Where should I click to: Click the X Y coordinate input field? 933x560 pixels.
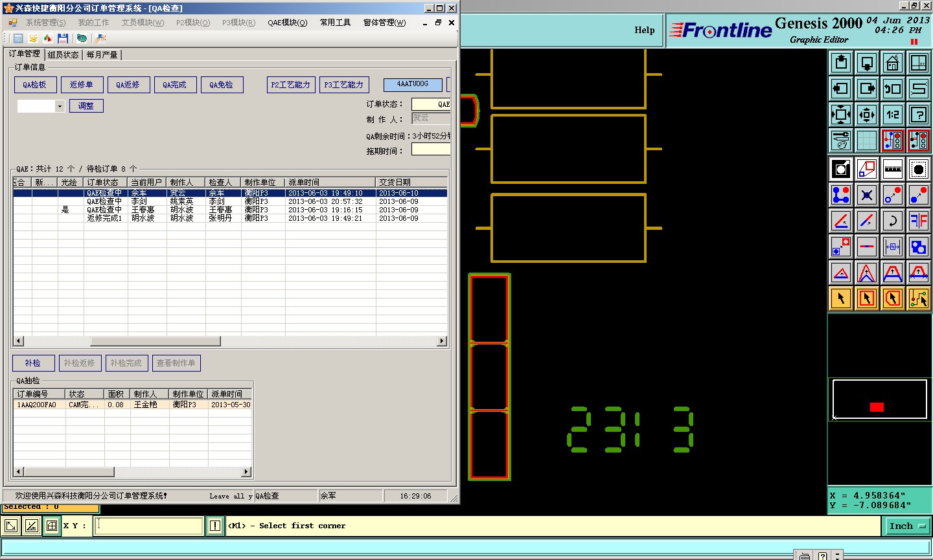(149, 526)
